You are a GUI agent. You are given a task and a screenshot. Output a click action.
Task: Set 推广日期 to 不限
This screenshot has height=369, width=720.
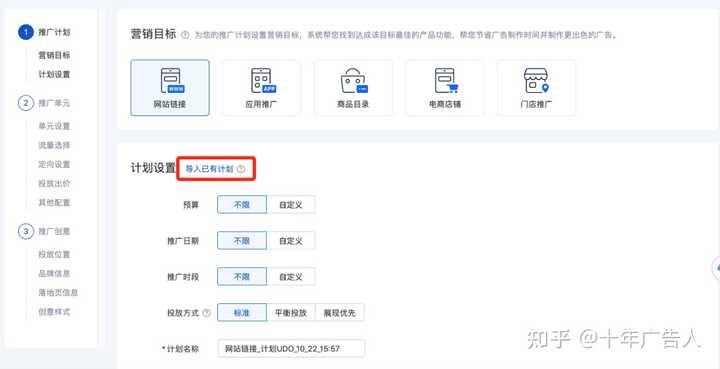[x=242, y=240]
